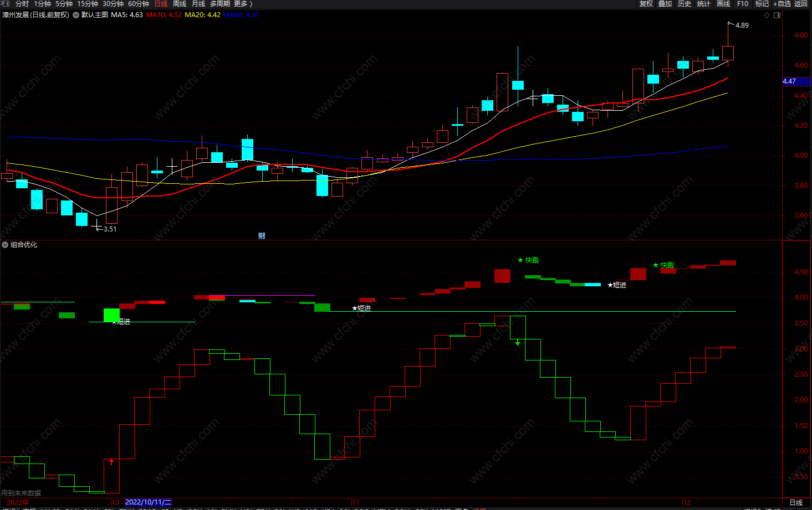Click the 默认主图 label text
The height and width of the screenshot is (510, 812).
[95, 15]
